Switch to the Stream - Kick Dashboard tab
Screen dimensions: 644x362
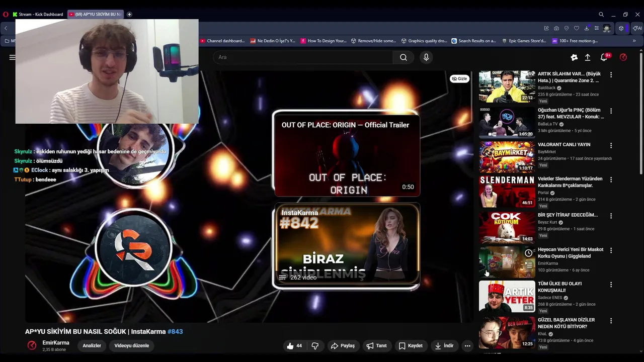click(38, 15)
